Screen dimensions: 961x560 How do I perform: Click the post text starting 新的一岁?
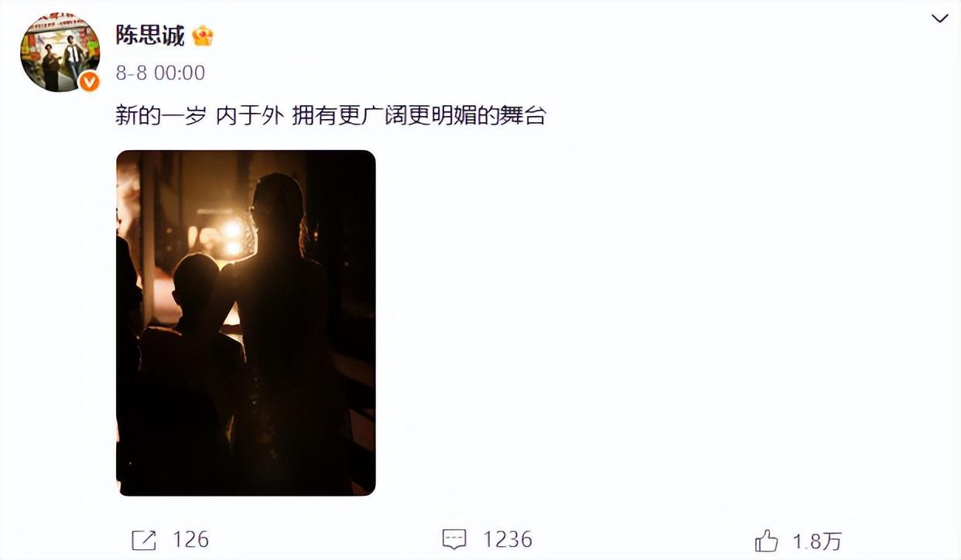pyautogui.click(x=331, y=116)
